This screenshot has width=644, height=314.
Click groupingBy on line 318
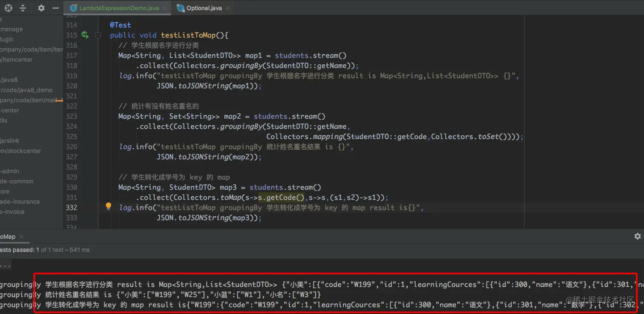(x=241, y=66)
